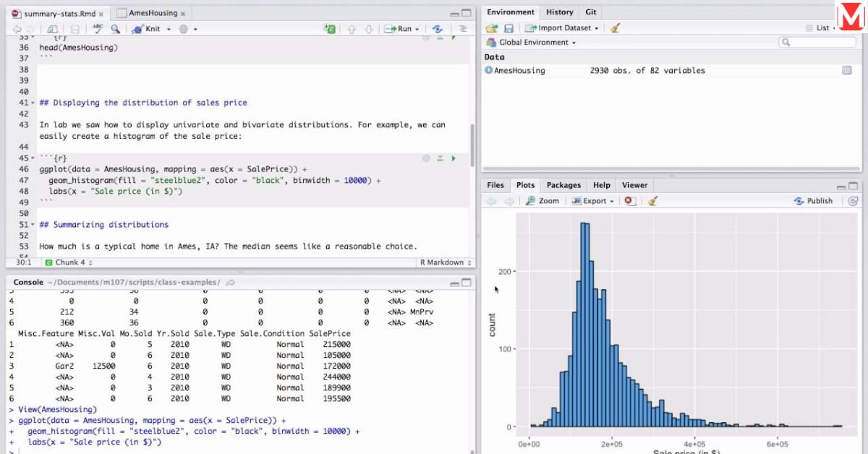This screenshot has height=454, width=868.
Task: Expand the AmesHousing data object details
Action: coord(488,71)
